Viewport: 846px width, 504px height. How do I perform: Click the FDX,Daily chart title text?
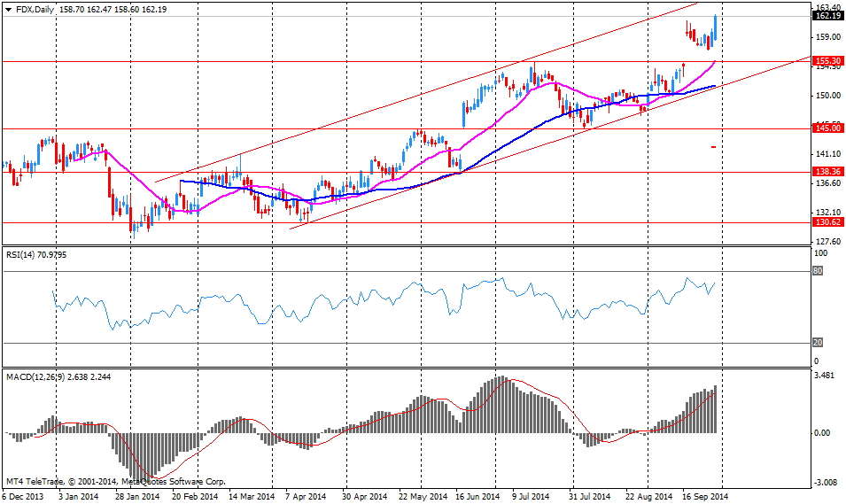[34, 8]
